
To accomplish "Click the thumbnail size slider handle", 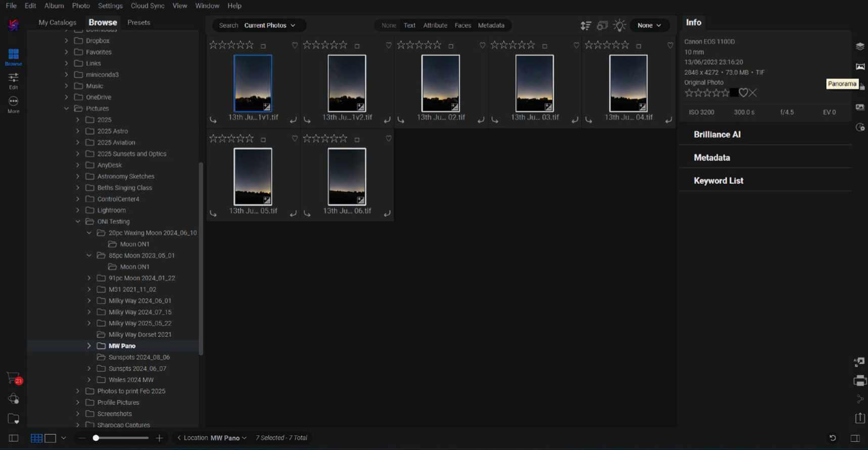I will pos(95,438).
